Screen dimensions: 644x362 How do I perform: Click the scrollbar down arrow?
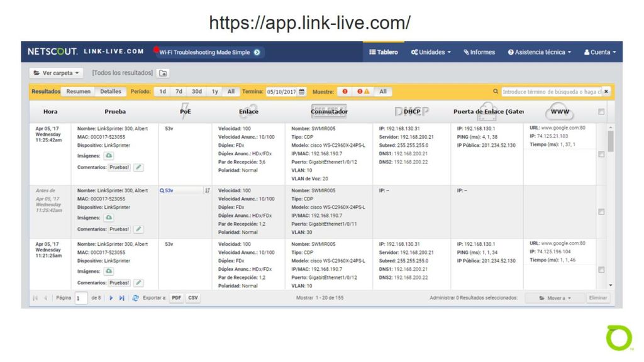click(x=611, y=285)
